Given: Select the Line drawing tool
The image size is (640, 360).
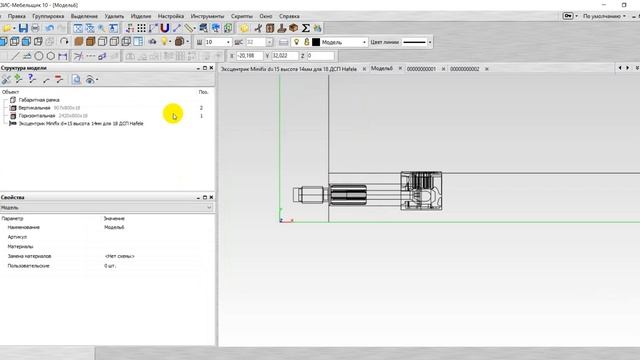Looking at the screenshot, I should [x=15, y=56].
